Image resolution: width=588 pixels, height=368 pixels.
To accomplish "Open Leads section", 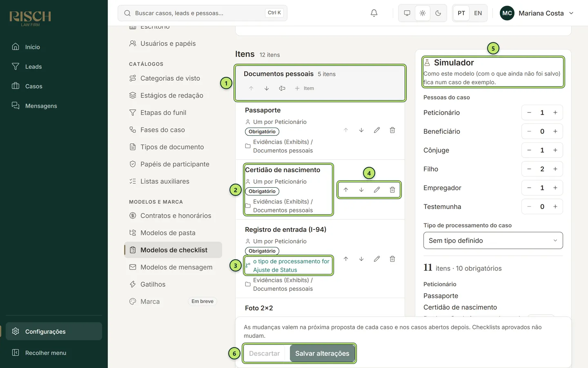I will click(x=54, y=67).
